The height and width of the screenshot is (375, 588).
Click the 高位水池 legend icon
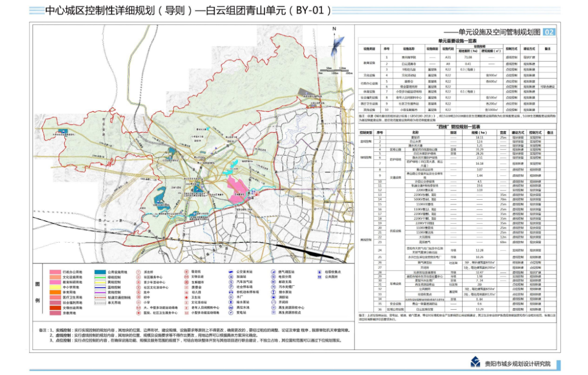(231, 307)
